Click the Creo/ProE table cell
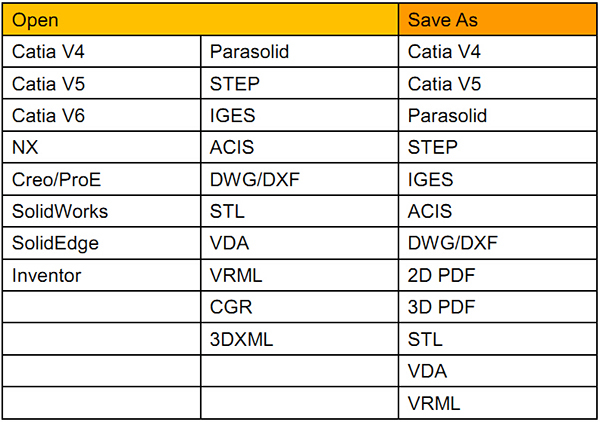Screen dimensions: 600x422 (x=101, y=179)
